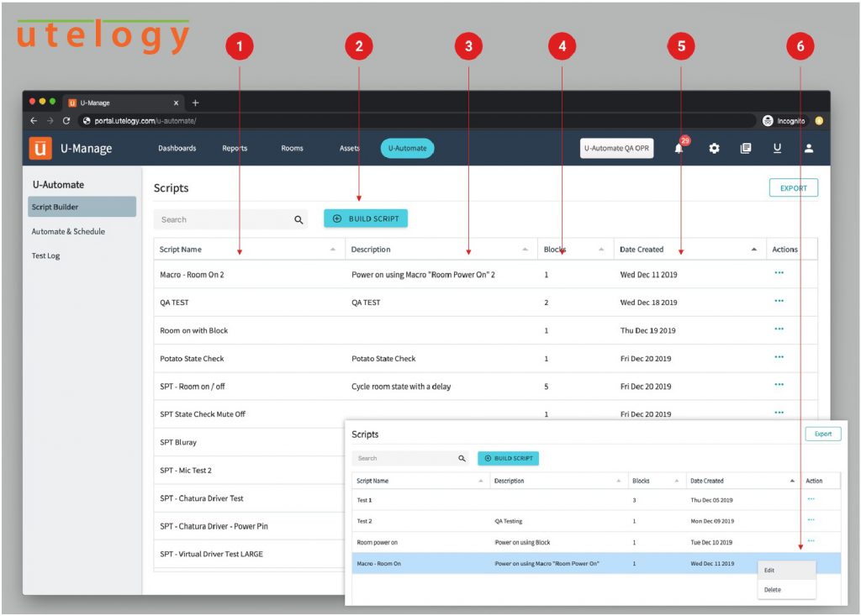Screen dimensions: 861x616
Task: Open Reports in top navigation
Action: 235,148
